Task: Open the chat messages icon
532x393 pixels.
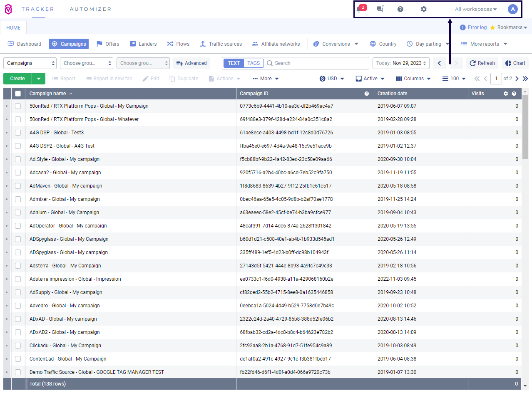Action: point(380,9)
